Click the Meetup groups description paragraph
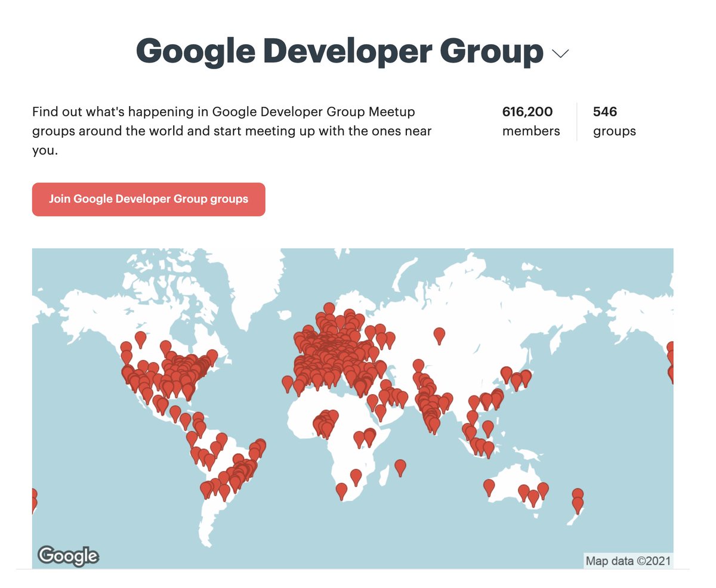 [232, 131]
